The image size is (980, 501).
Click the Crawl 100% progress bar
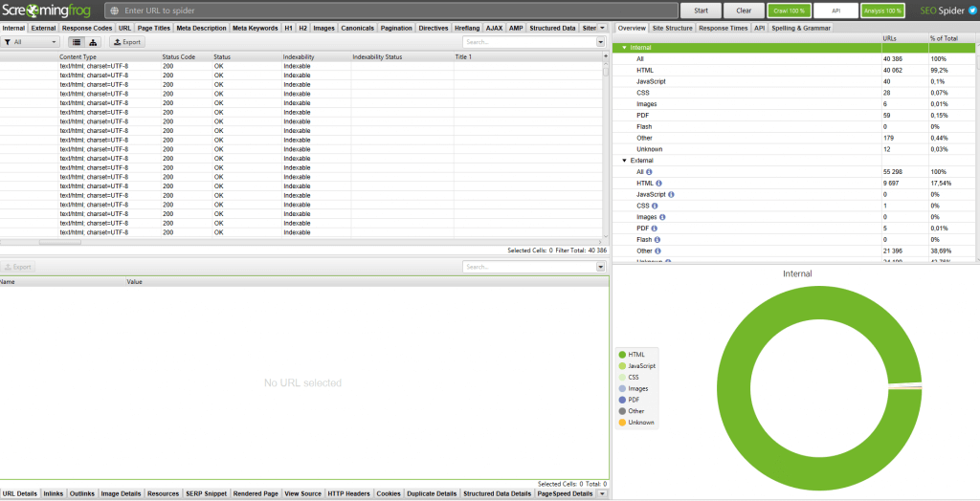coord(788,11)
